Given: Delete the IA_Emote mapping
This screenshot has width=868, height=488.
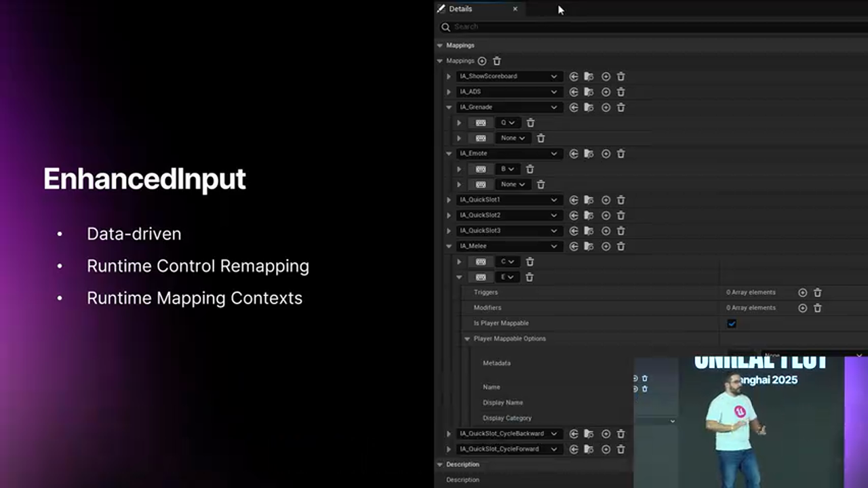Looking at the screenshot, I should [620, 154].
